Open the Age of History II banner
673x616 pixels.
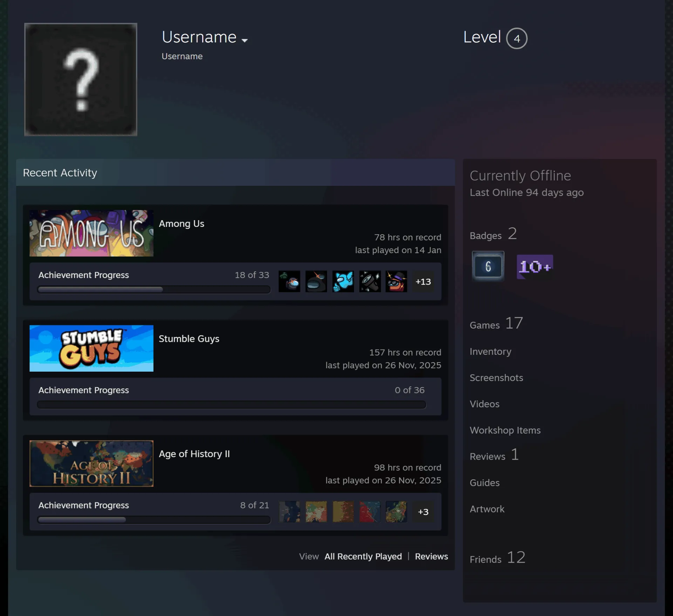(91, 463)
